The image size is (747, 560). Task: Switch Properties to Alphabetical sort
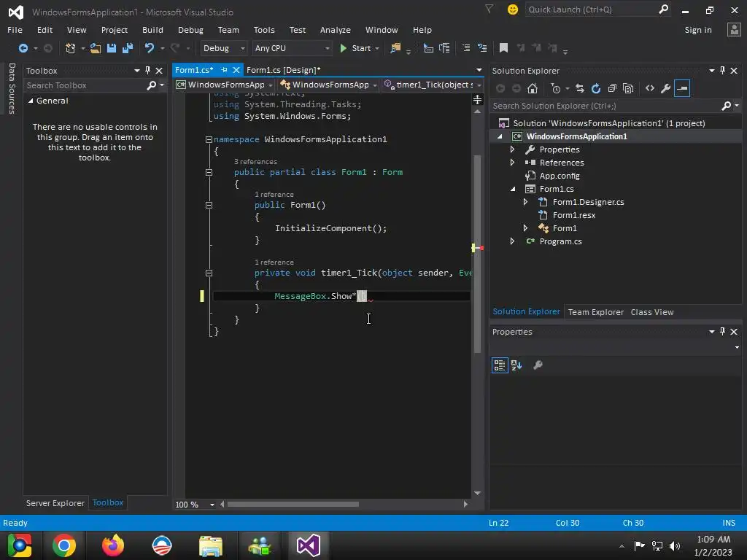(516, 365)
